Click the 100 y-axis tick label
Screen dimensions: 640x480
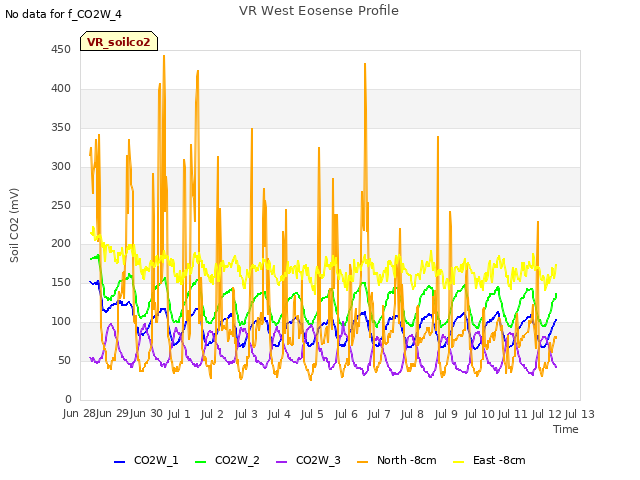coord(61,322)
